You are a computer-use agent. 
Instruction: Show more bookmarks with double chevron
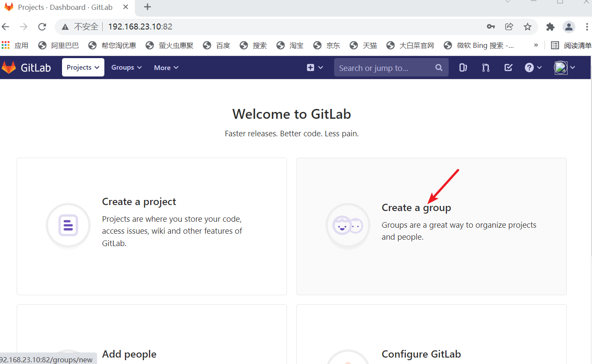536,45
